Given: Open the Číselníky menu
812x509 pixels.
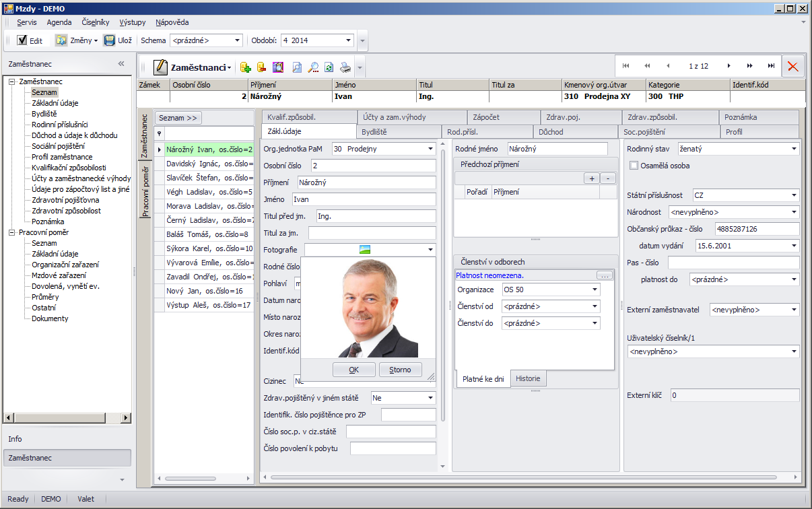Looking at the screenshot, I should (96, 22).
